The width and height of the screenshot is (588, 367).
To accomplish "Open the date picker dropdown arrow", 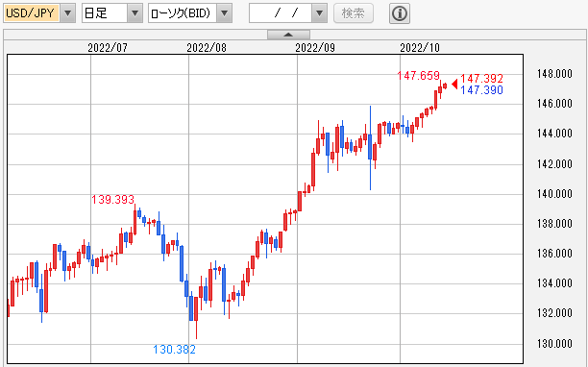I will (320, 13).
